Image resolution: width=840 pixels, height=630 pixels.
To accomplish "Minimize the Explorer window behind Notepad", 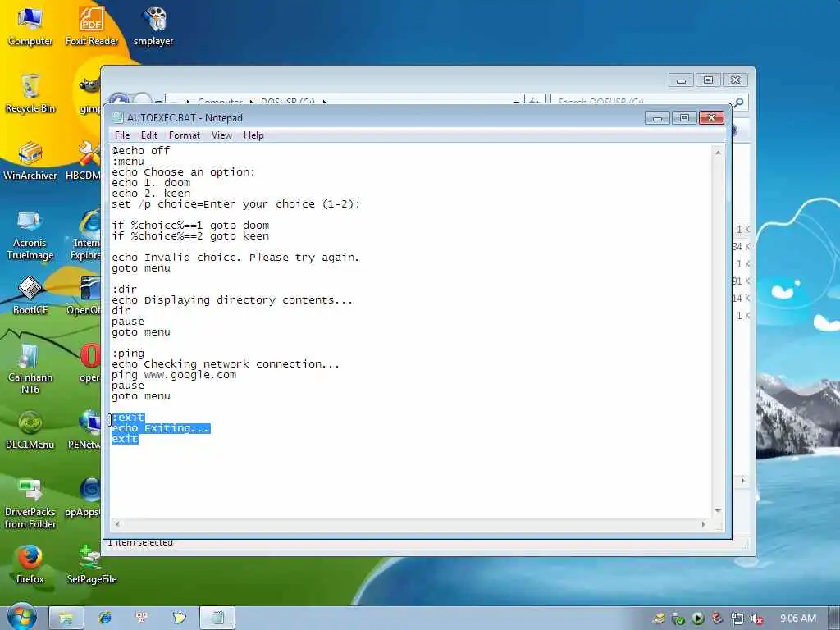I will [681, 80].
